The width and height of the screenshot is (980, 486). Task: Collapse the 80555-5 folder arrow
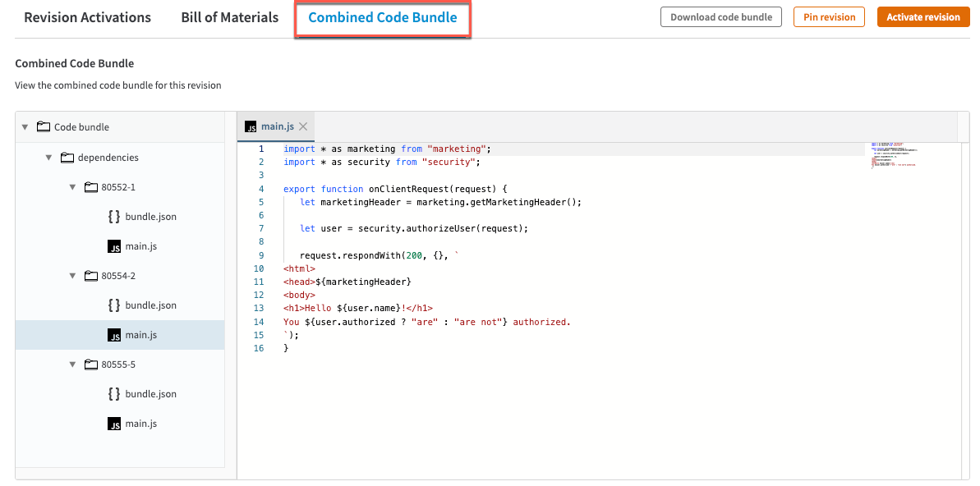coord(73,364)
